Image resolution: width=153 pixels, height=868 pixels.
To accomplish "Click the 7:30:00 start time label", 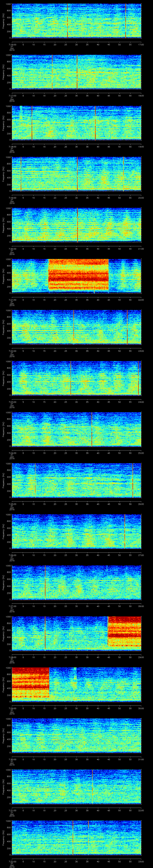I will (x=12, y=759).
